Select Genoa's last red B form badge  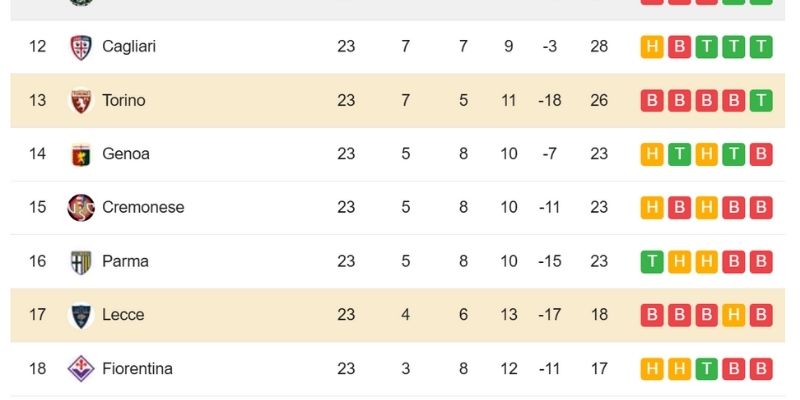[760, 154]
